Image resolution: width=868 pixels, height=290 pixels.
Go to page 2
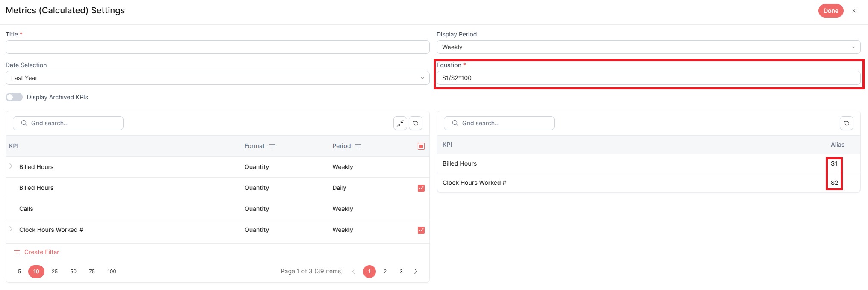(x=385, y=272)
